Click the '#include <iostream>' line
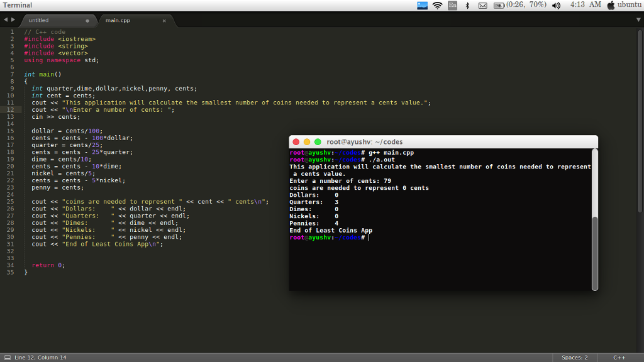The width and height of the screenshot is (644, 362). 60,39
